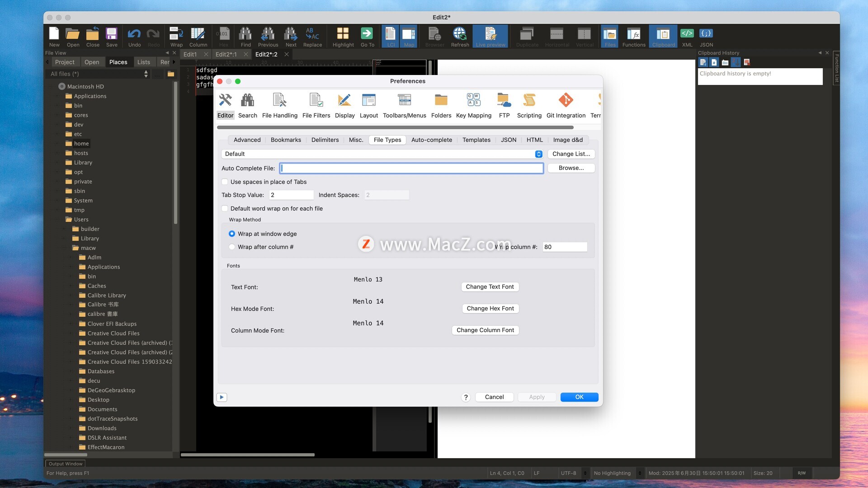Image resolution: width=868 pixels, height=488 pixels.
Task: Click the Preferences section horizontal scrollbar
Action: (x=395, y=127)
